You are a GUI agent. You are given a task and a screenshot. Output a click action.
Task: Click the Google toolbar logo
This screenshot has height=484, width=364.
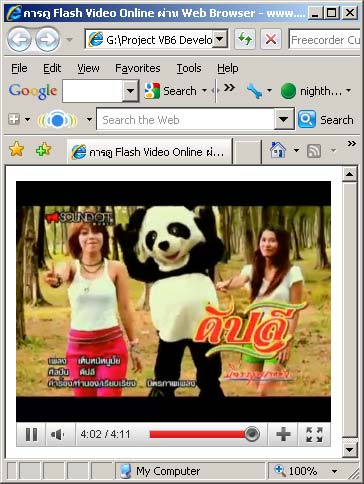(33, 91)
